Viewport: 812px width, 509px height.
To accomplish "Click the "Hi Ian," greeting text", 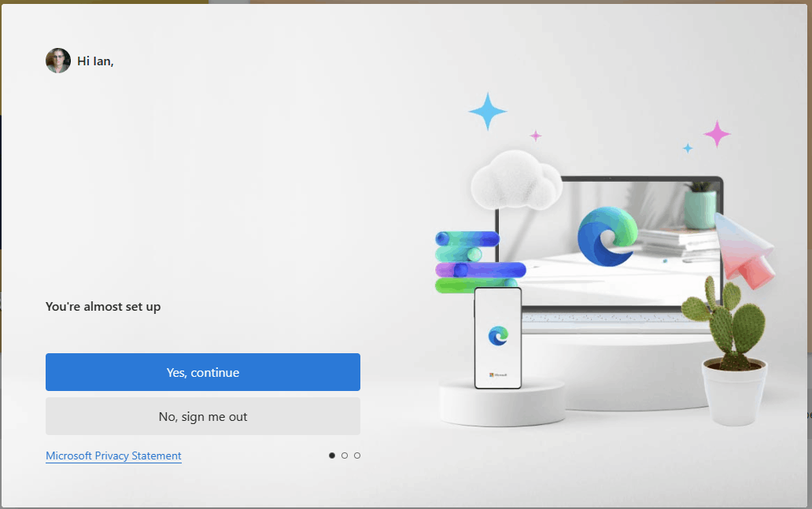I will click(95, 61).
